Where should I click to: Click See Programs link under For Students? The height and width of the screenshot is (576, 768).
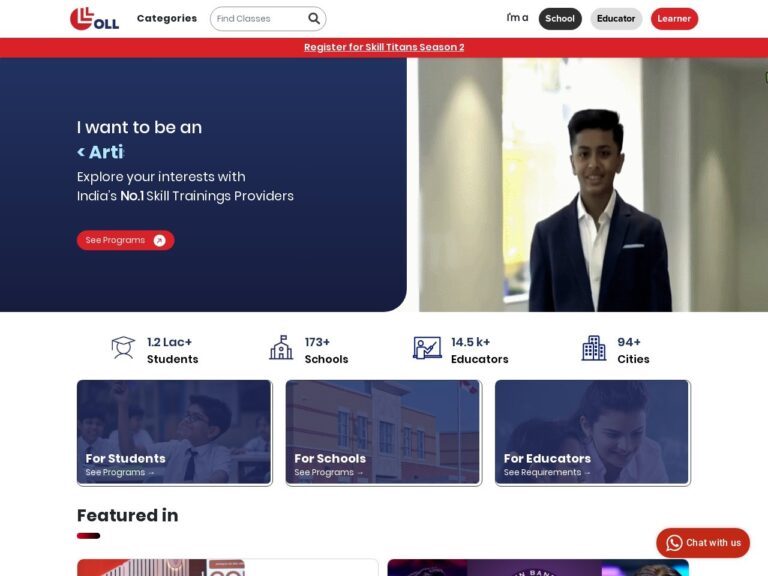pyautogui.click(x=120, y=472)
